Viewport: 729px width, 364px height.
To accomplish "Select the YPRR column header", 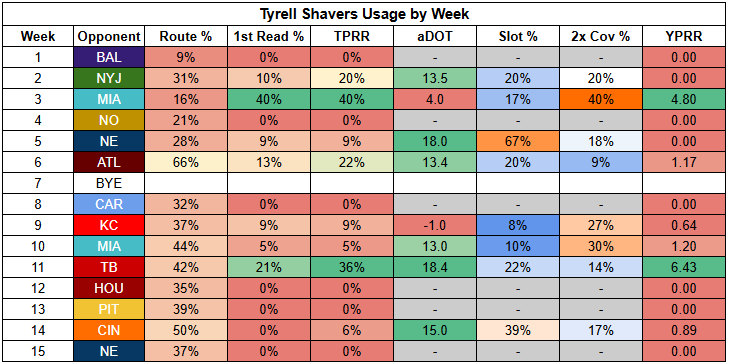I will pos(684,36).
